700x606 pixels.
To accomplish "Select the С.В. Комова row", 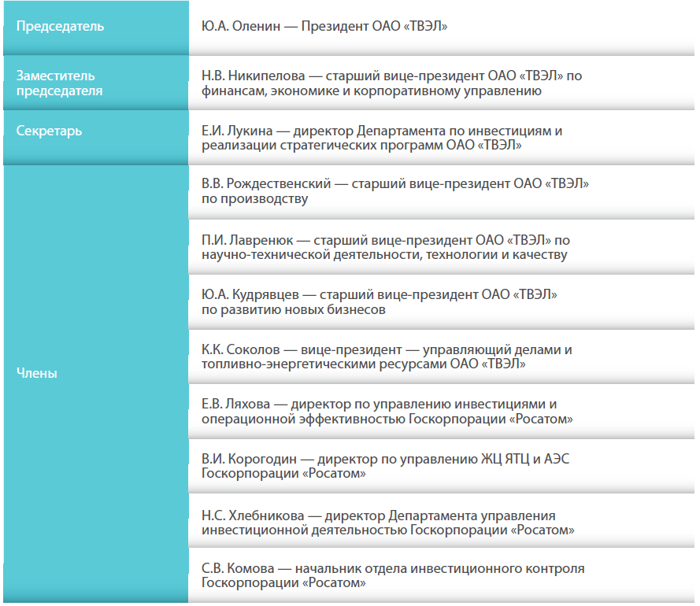I will click(441, 575).
